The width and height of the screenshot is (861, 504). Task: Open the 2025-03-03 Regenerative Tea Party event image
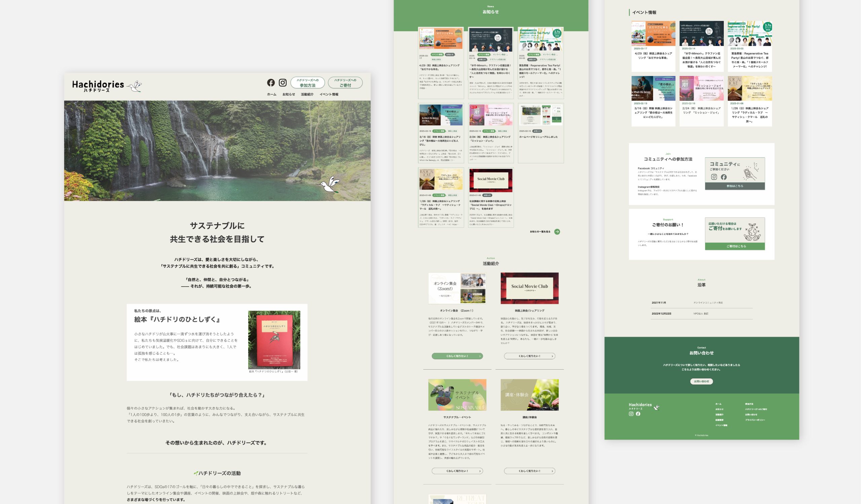coord(750,34)
